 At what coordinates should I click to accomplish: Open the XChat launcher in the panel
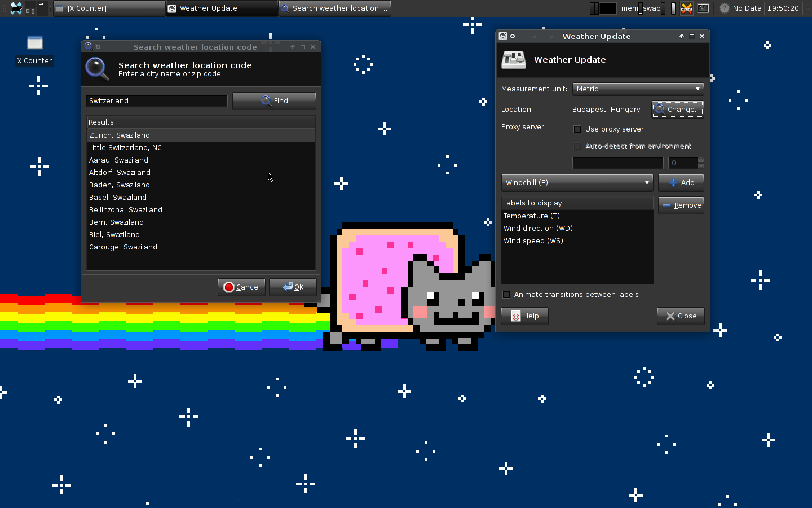(x=686, y=8)
